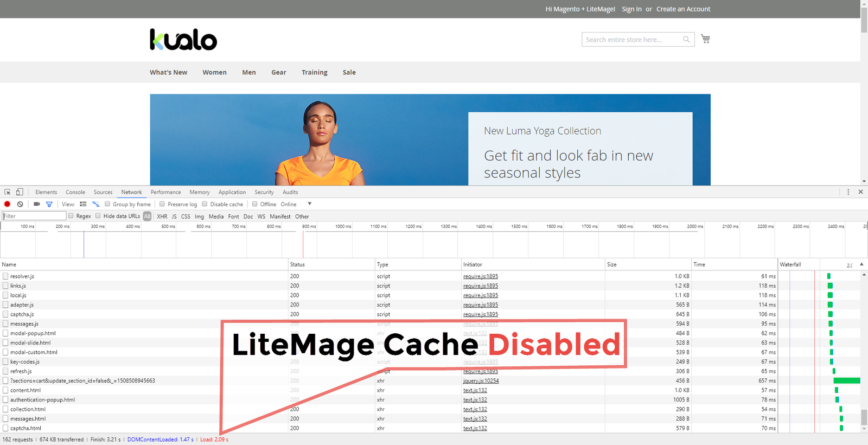Filter requests by WS
Image resolution: width=868 pixels, height=445 pixels.
coord(261,217)
